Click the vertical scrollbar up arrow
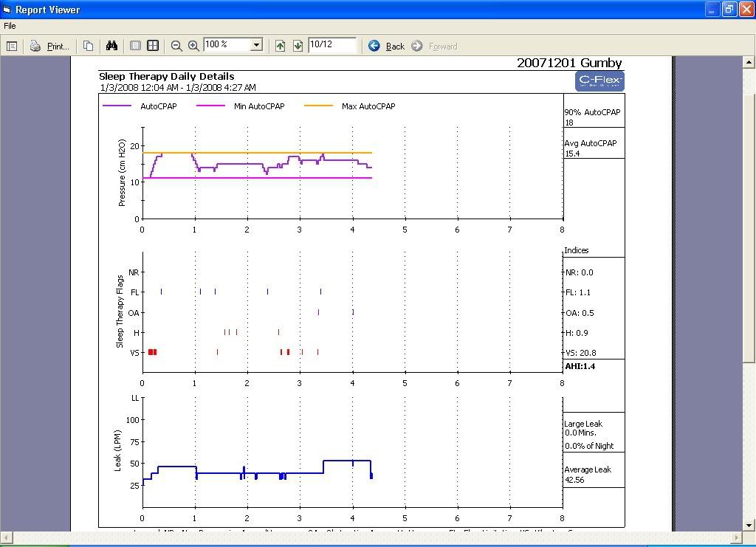The image size is (756, 547). click(749, 62)
